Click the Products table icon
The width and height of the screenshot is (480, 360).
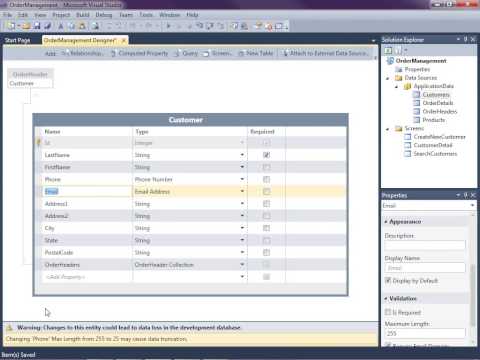click(x=417, y=120)
